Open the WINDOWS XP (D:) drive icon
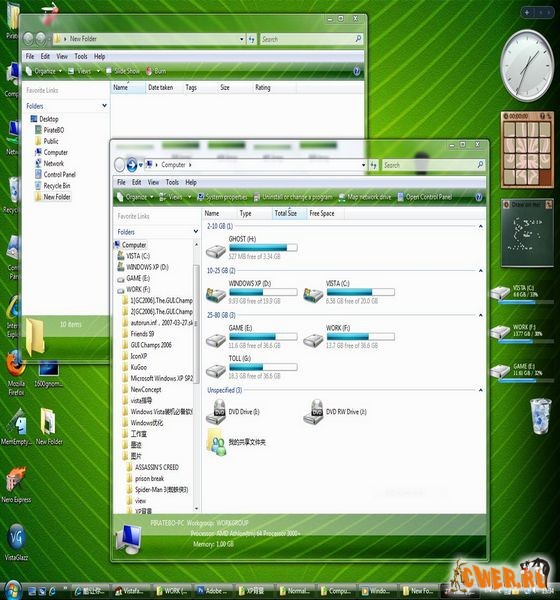560x600 pixels. 216,295
